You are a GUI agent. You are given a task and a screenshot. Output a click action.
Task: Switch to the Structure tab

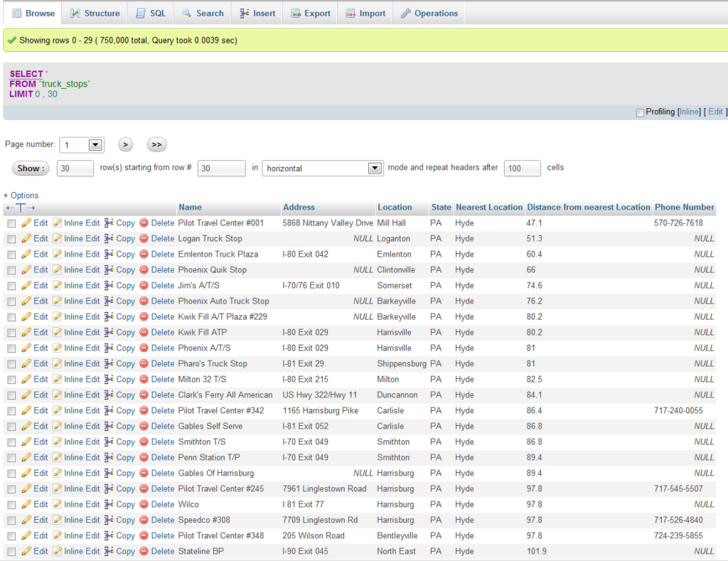[95, 14]
